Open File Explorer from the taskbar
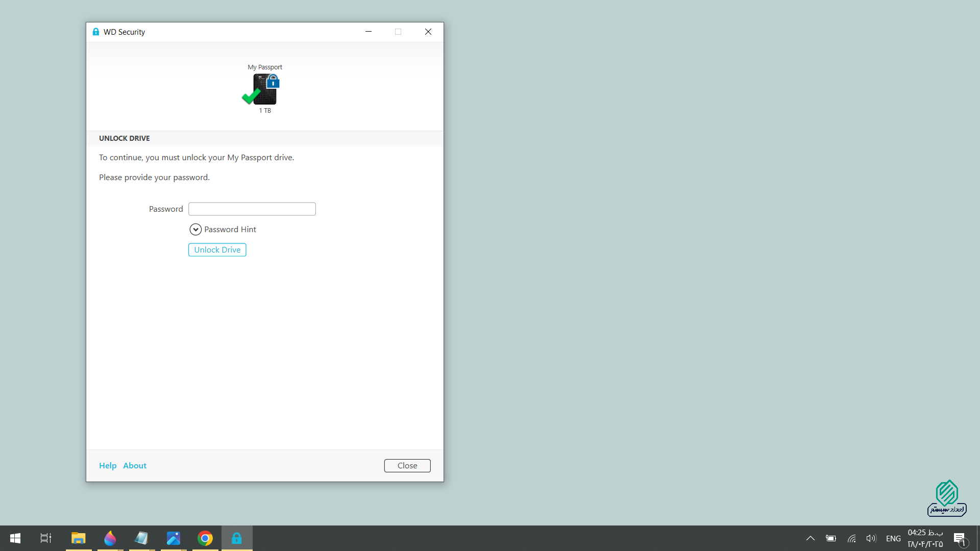Image resolution: width=980 pixels, height=551 pixels. tap(79, 538)
